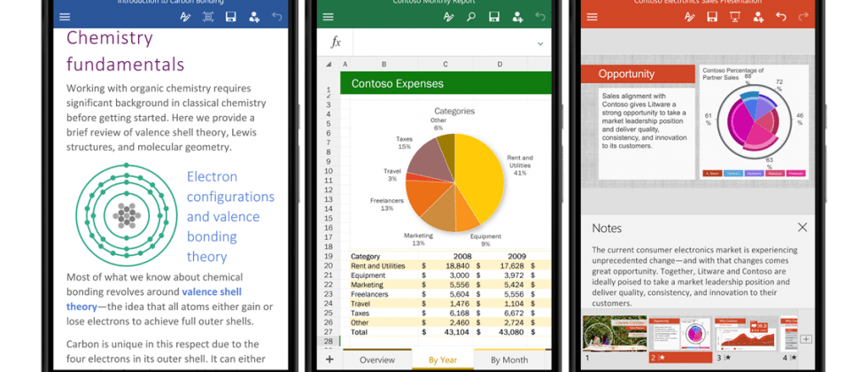Viewport: 868px width, 372px height.
Task: Close the Notes pane
Action: click(x=802, y=227)
